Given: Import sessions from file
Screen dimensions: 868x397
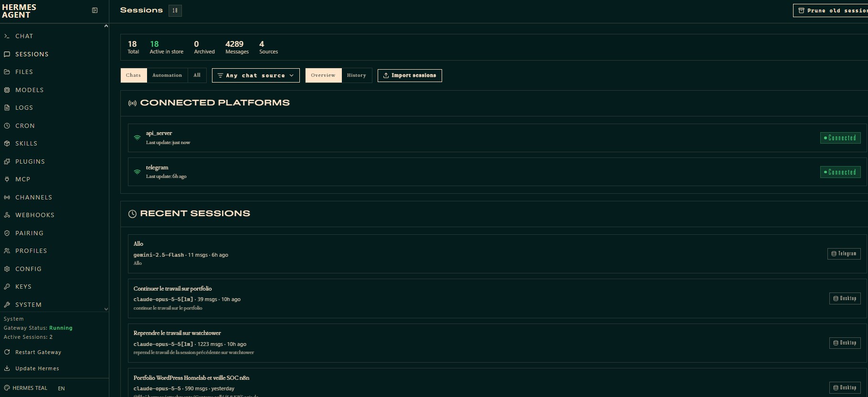Looking at the screenshot, I should click(410, 75).
